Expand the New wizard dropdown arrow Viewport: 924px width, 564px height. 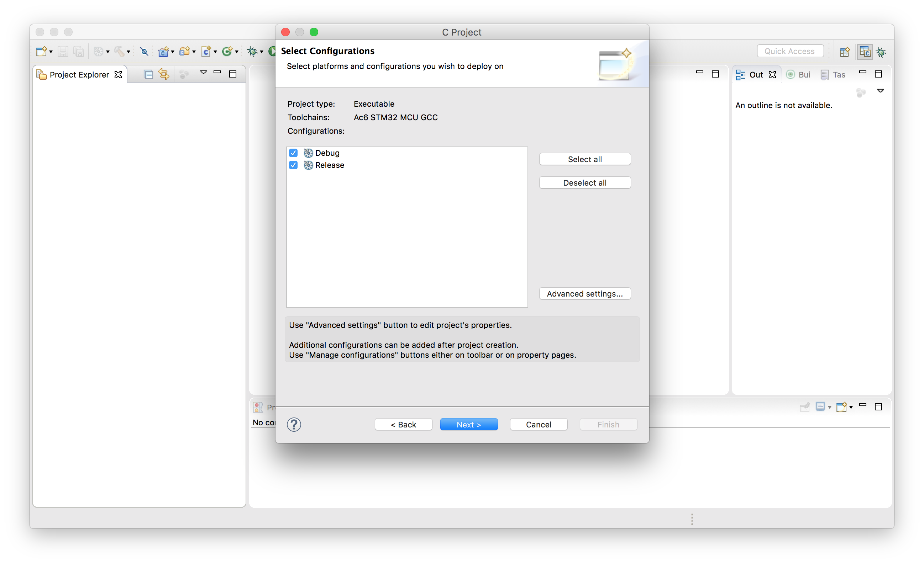(x=51, y=52)
